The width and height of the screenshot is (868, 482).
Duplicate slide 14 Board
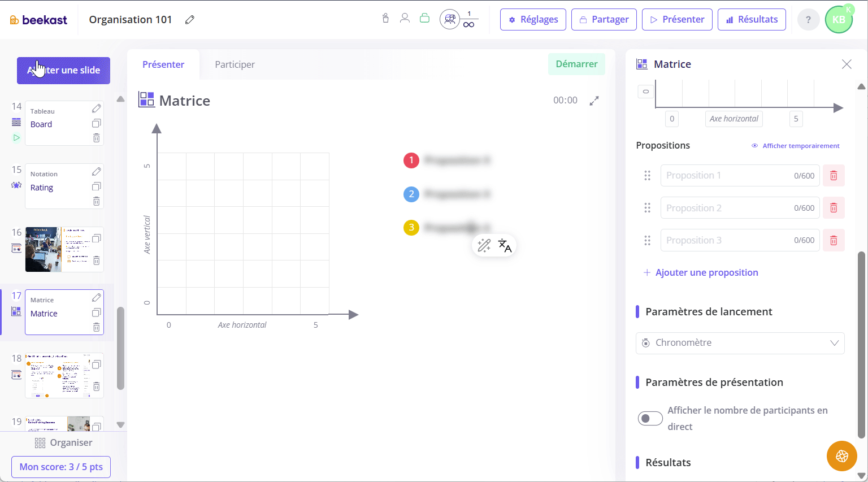point(97,123)
